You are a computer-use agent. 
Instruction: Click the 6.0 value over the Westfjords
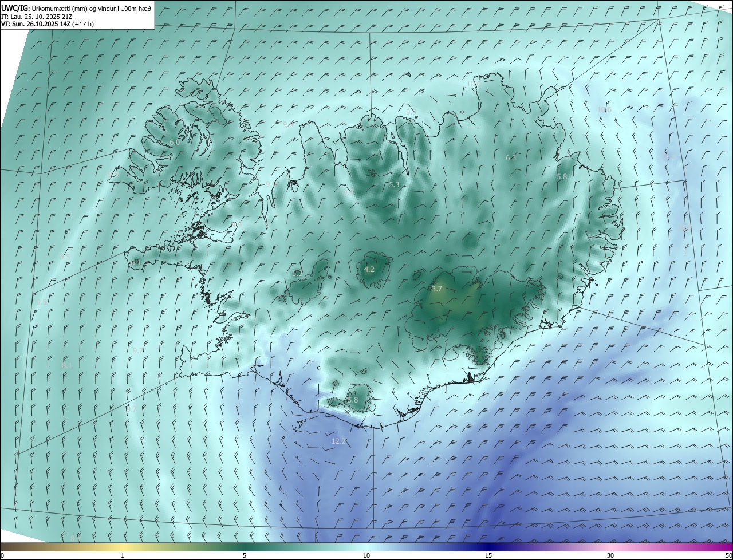(x=175, y=142)
